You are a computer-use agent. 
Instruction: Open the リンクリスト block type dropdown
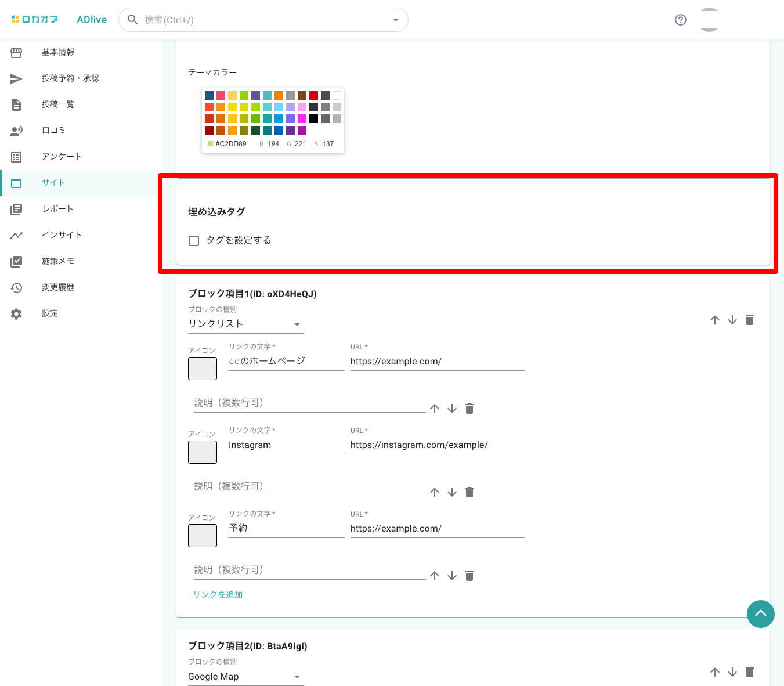[245, 324]
